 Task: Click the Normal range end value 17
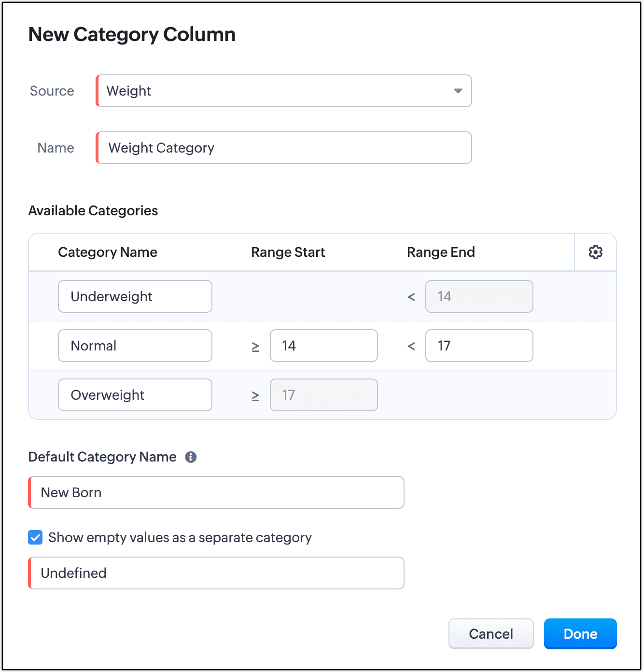tap(479, 346)
